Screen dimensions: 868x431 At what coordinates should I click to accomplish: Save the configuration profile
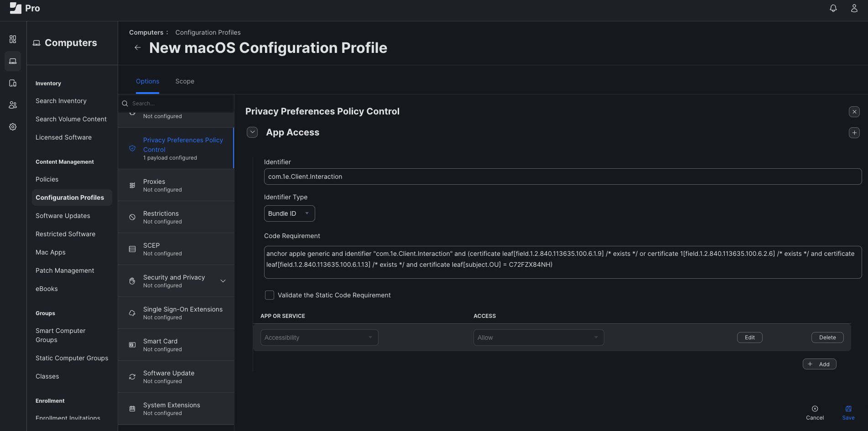tap(848, 412)
